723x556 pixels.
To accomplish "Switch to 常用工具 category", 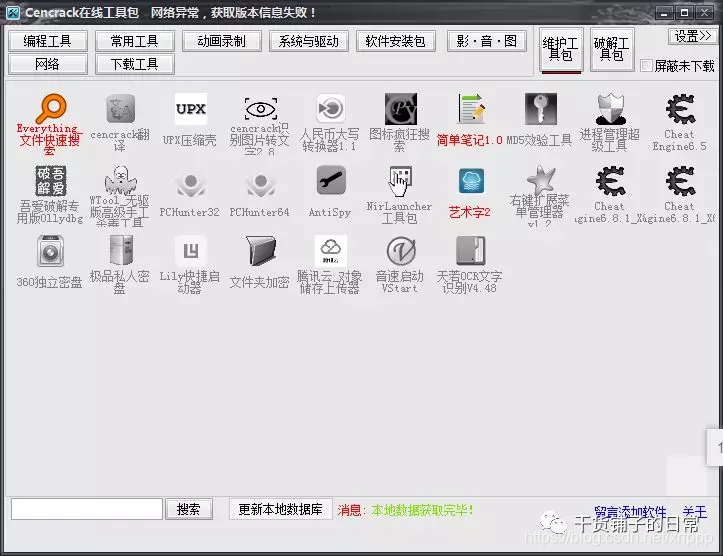I will (x=135, y=41).
